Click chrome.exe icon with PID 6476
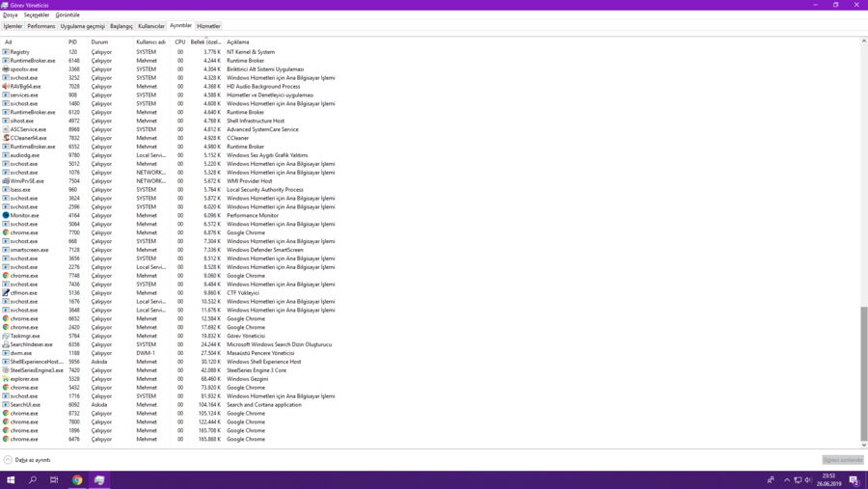Screen dimensions: 868x489 pos(6,439)
